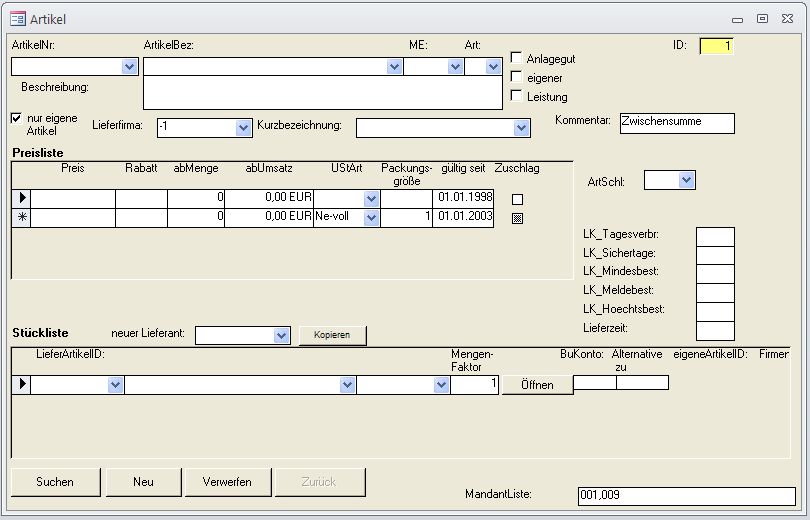The width and height of the screenshot is (810, 520).
Task: Enable the Anlagegut checkbox
Action: pyautogui.click(x=516, y=57)
